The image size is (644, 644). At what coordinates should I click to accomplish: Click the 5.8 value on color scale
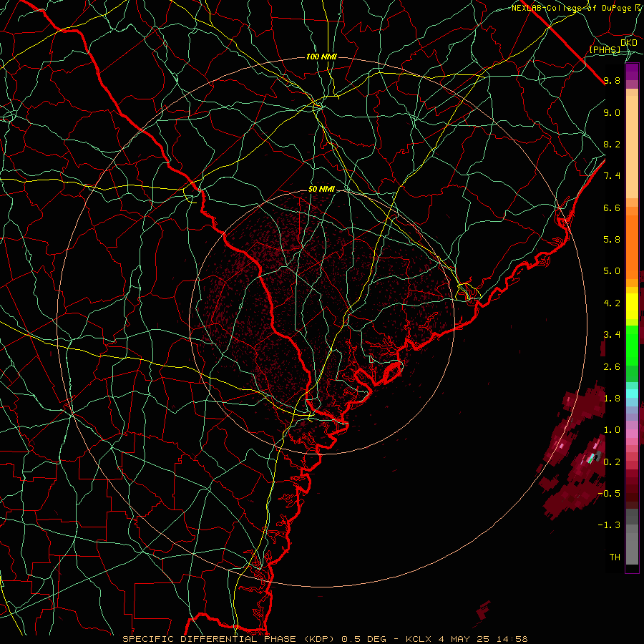(612, 240)
